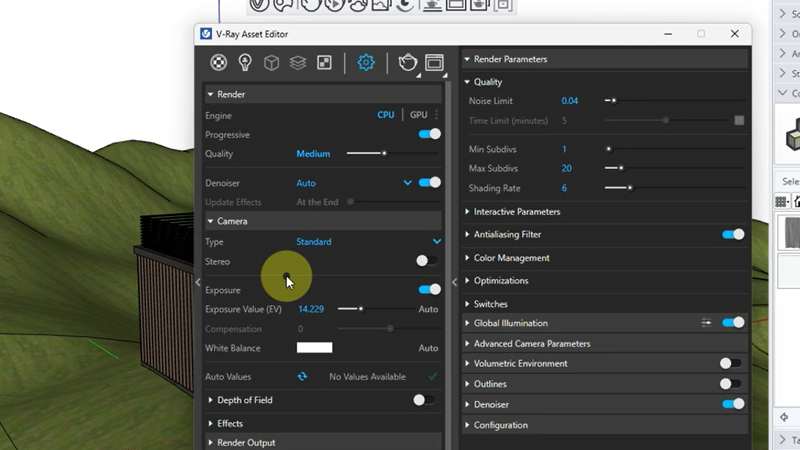Collapse the Camera section header
This screenshot has height=450, width=800.
[x=232, y=221]
